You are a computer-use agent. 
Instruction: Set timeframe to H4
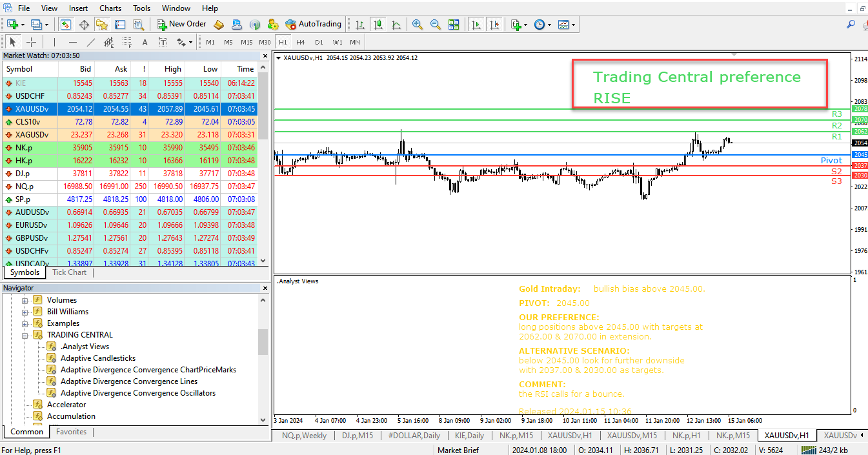pyautogui.click(x=301, y=42)
